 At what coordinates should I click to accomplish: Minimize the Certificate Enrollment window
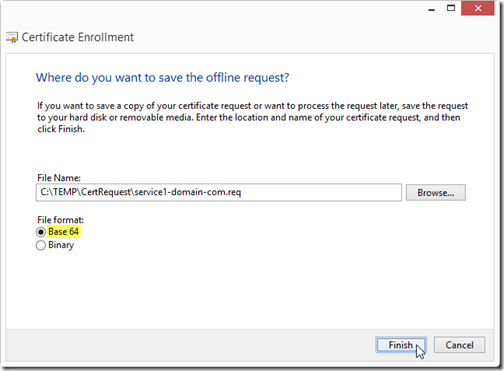click(432, 10)
